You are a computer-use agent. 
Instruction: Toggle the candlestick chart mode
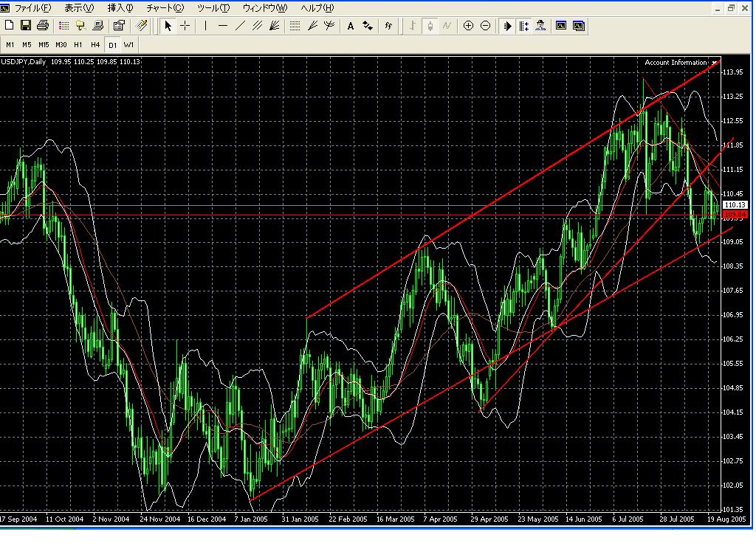pyautogui.click(x=430, y=26)
